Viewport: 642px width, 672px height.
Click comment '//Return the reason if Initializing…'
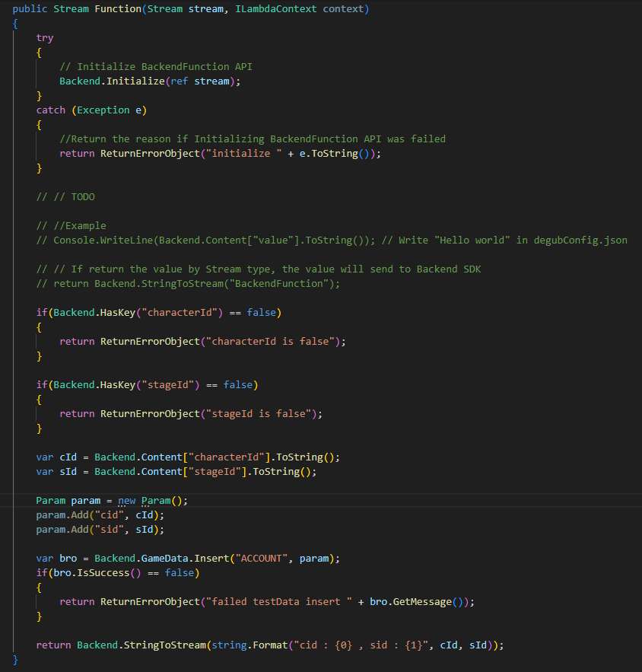(253, 139)
